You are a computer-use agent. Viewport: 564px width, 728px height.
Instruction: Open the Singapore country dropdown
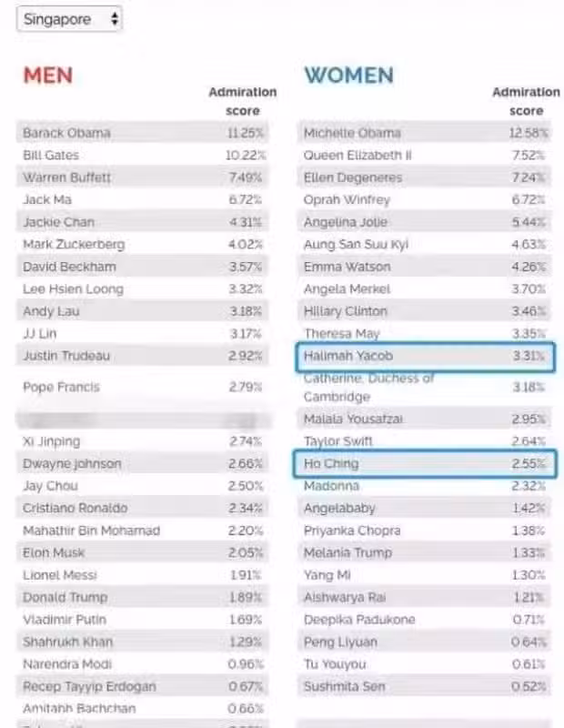point(69,19)
